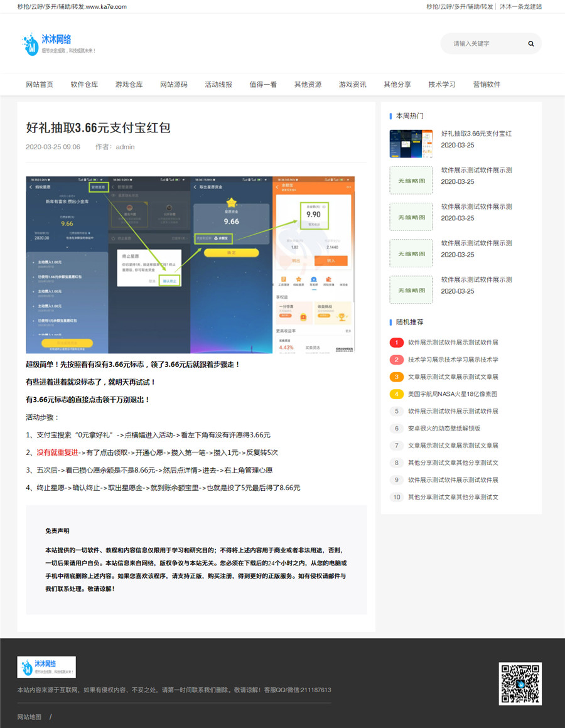Image resolution: width=565 pixels, height=728 pixels.
Task: Click article title 好礼抽取3.66元支付宝红包
Action: point(98,127)
